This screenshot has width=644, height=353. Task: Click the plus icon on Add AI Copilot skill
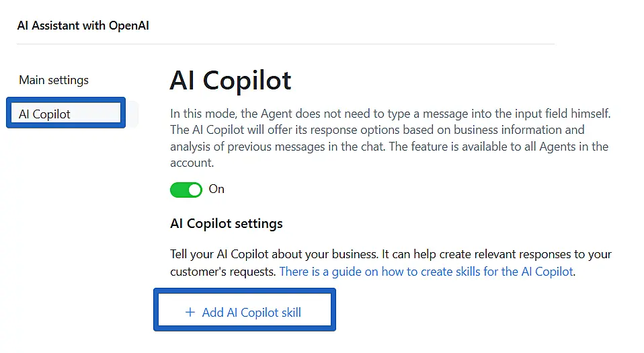pyautogui.click(x=190, y=312)
